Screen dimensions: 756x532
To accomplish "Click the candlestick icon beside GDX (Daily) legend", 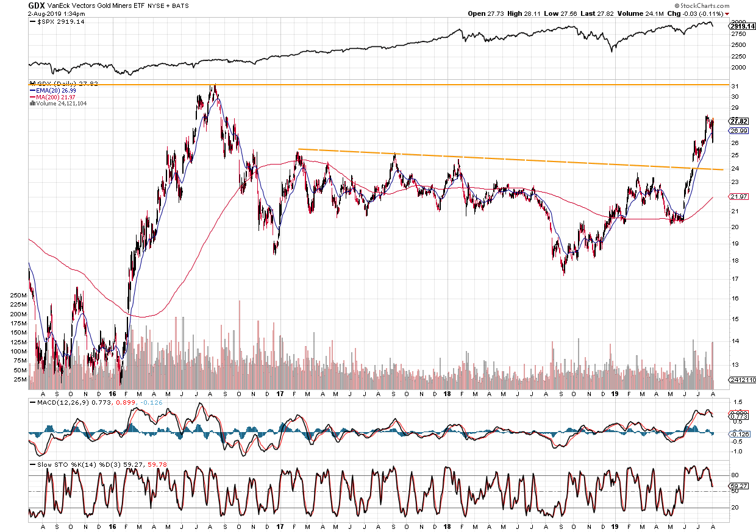I will 32,83.
